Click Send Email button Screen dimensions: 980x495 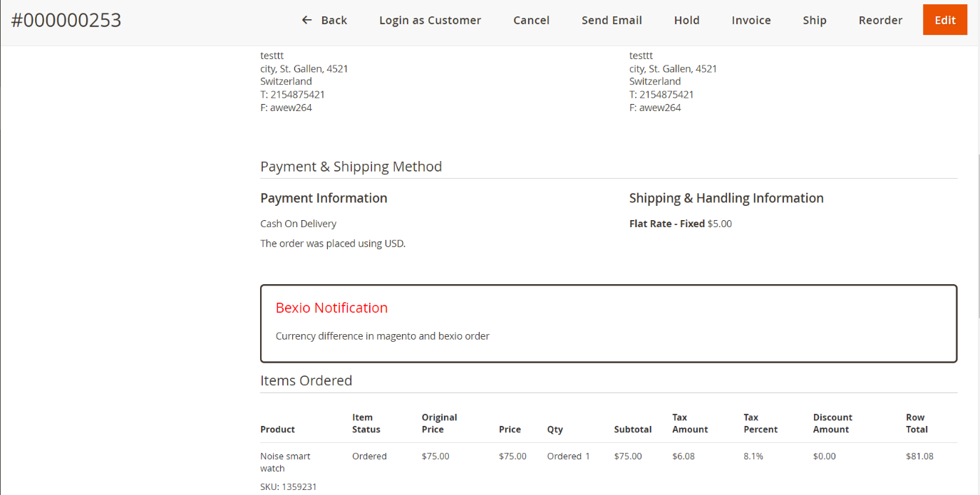click(x=612, y=20)
